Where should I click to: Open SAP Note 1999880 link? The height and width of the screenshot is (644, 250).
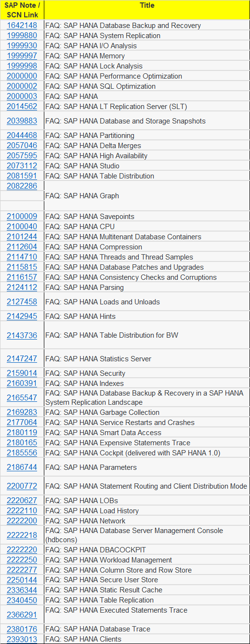click(x=22, y=36)
